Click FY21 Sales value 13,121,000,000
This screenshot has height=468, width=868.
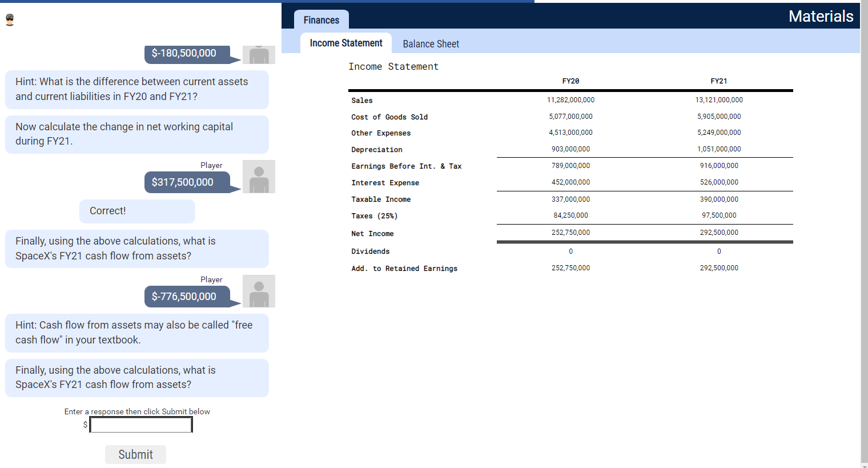719,100
